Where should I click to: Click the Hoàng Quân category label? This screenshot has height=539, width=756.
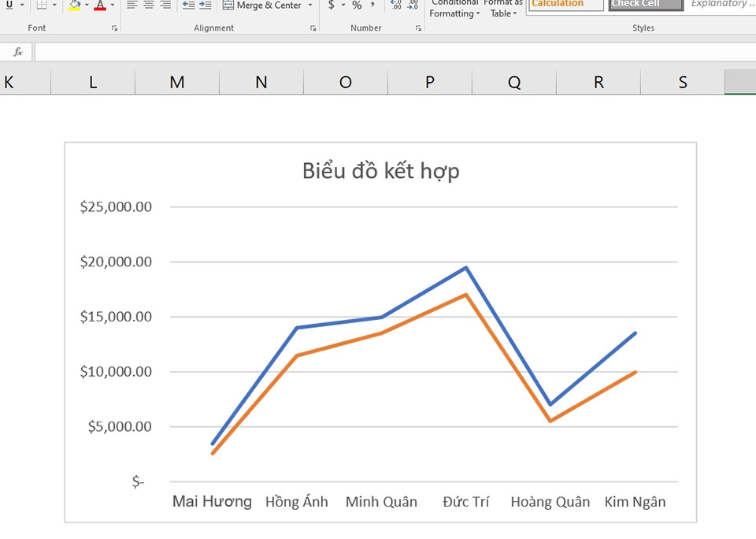coord(550,502)
